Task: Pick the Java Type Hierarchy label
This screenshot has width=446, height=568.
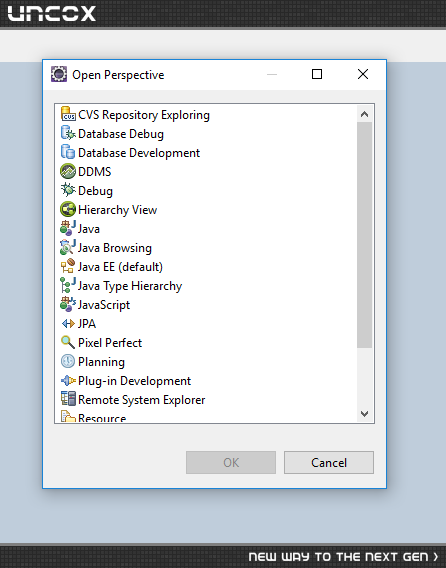Action: click(130, 286)
